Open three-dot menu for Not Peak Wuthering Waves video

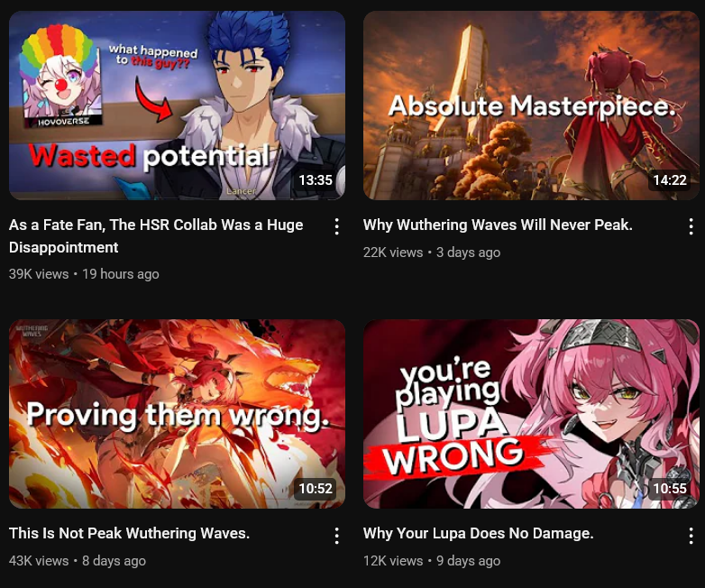(337, 536)
